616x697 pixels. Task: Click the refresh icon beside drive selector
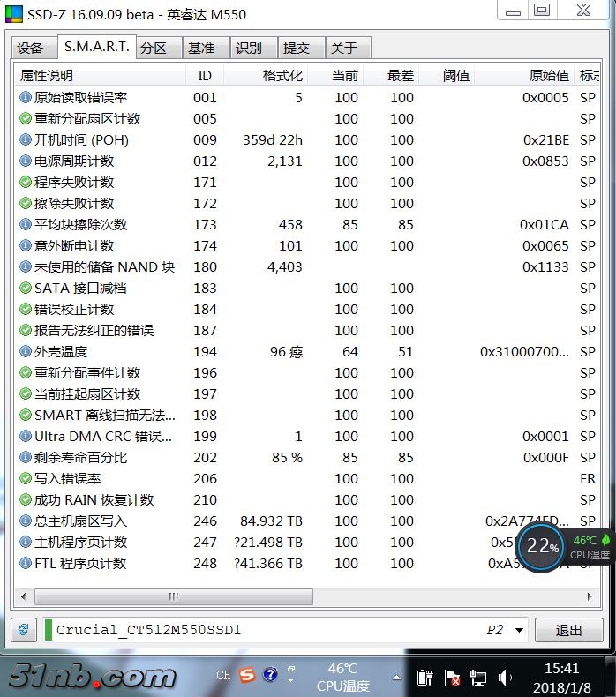(24, 629)
